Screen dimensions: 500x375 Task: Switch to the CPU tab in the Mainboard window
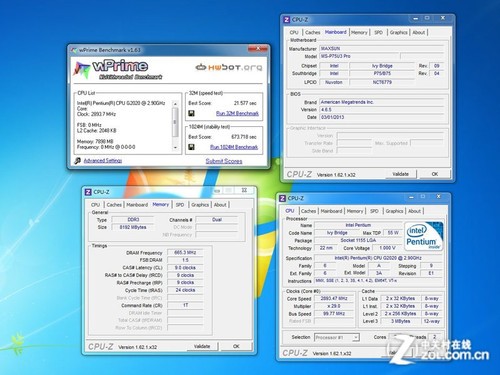(294, 32)
